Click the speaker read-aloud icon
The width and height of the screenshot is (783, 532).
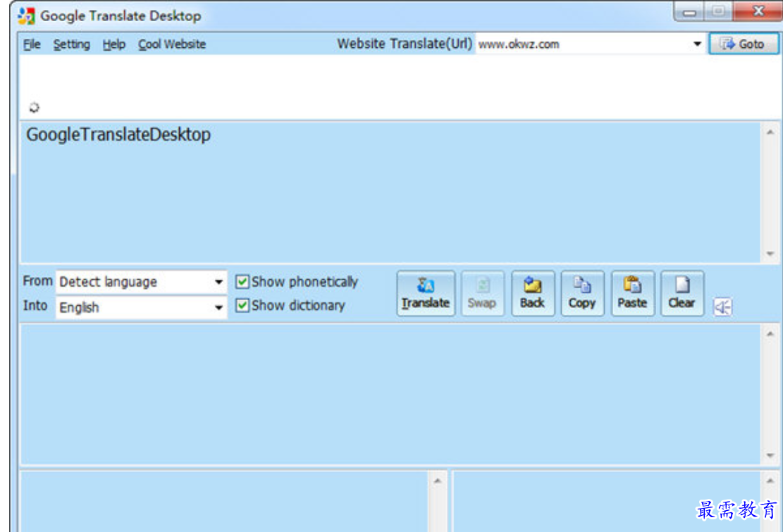point(722,307)
